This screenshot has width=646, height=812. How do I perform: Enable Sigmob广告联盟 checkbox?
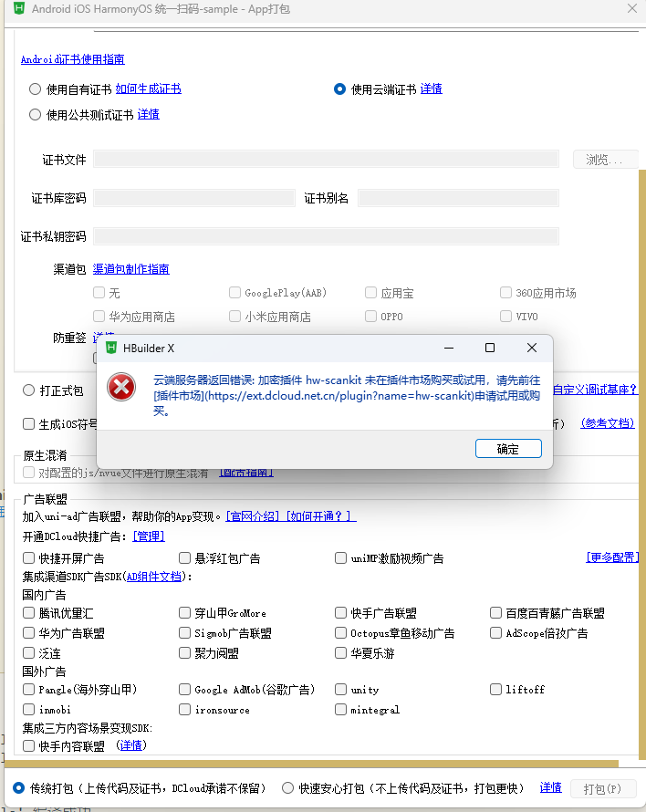[184, 632]
